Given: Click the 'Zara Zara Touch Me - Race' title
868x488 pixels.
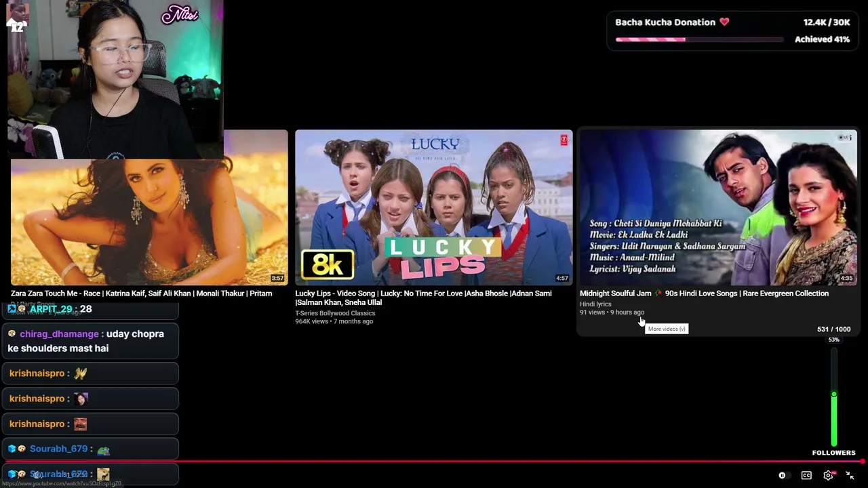Looking at the screenshot, I should [141, 293].
